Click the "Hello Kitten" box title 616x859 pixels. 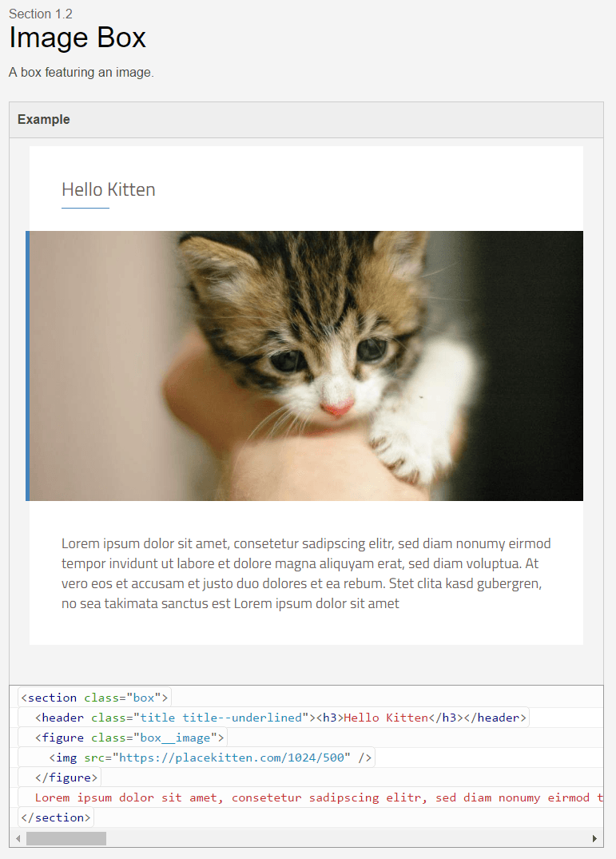[108, 189]
